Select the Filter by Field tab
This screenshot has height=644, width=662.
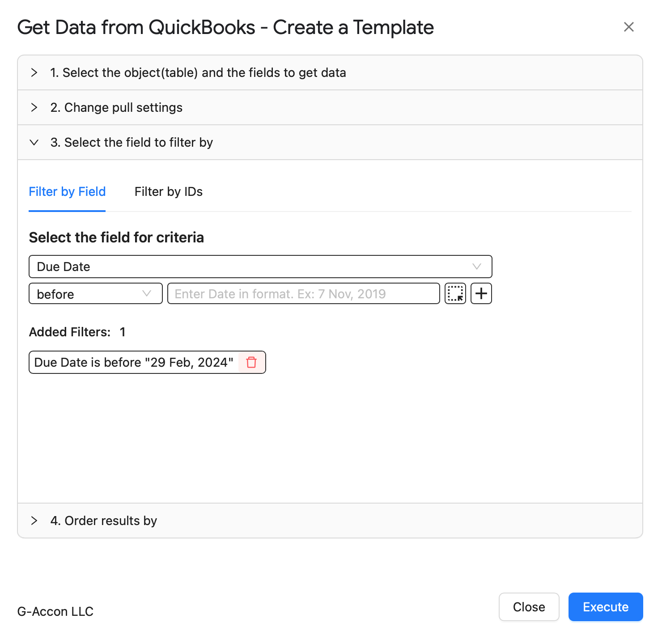click(x=67, y=192)
